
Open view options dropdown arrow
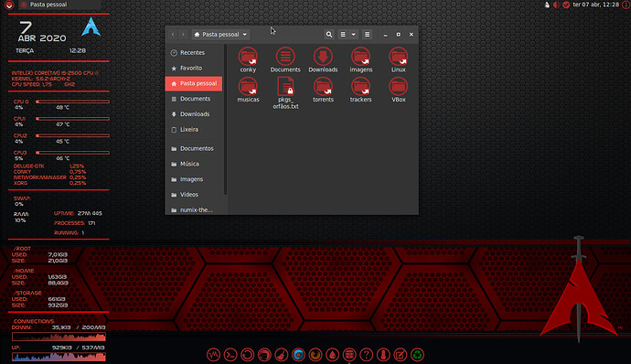(353, 35)
